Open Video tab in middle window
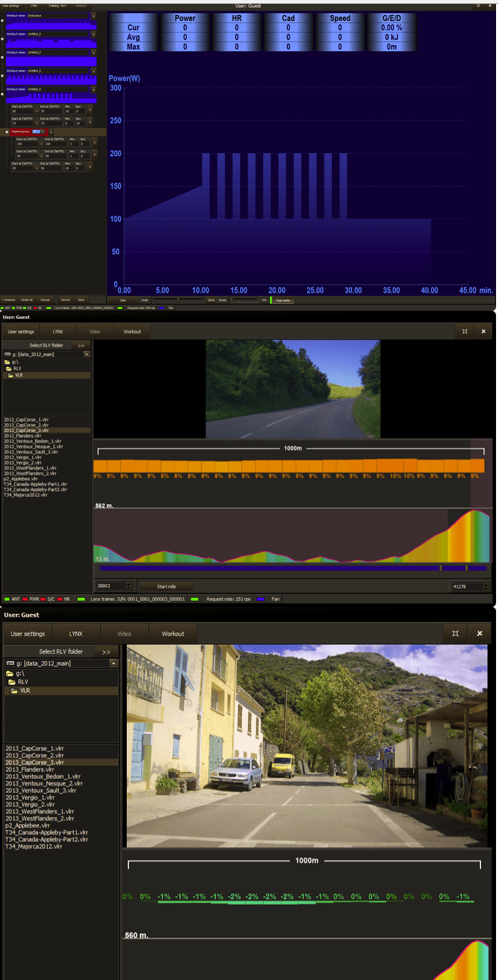498x980 pixels. pyautogui.click(x=95, y=331)
